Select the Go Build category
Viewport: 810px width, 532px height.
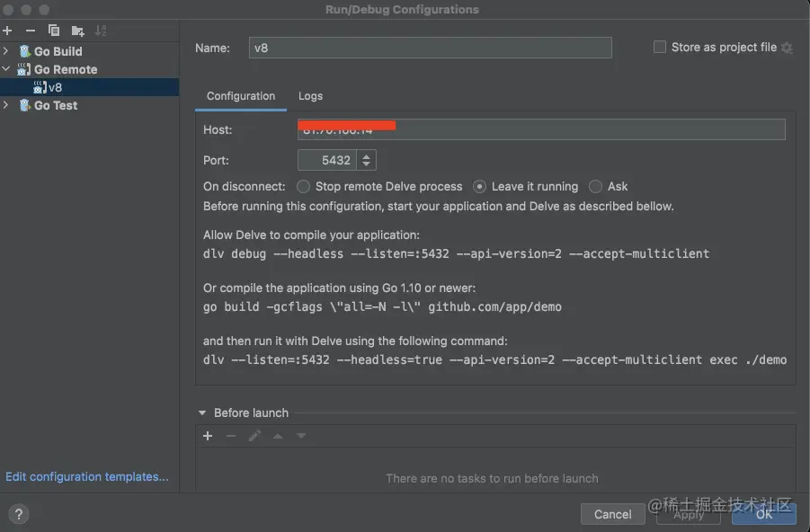(58, 51)
